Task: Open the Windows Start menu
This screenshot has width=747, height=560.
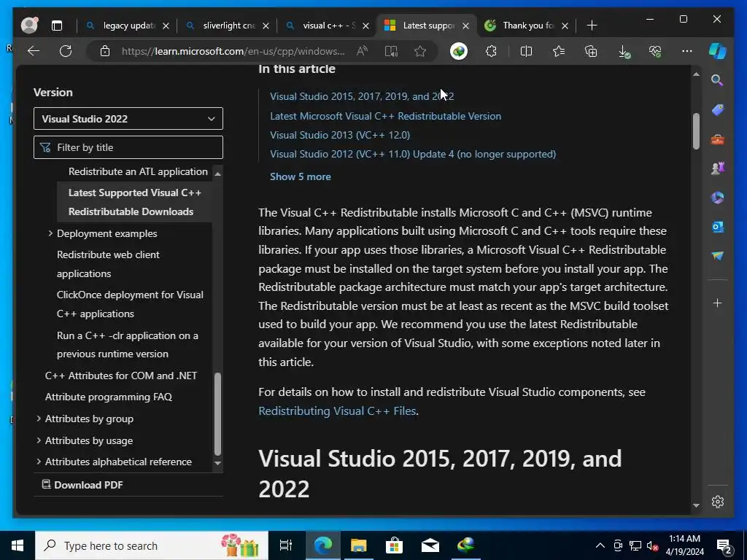Action: coord(18,545)
